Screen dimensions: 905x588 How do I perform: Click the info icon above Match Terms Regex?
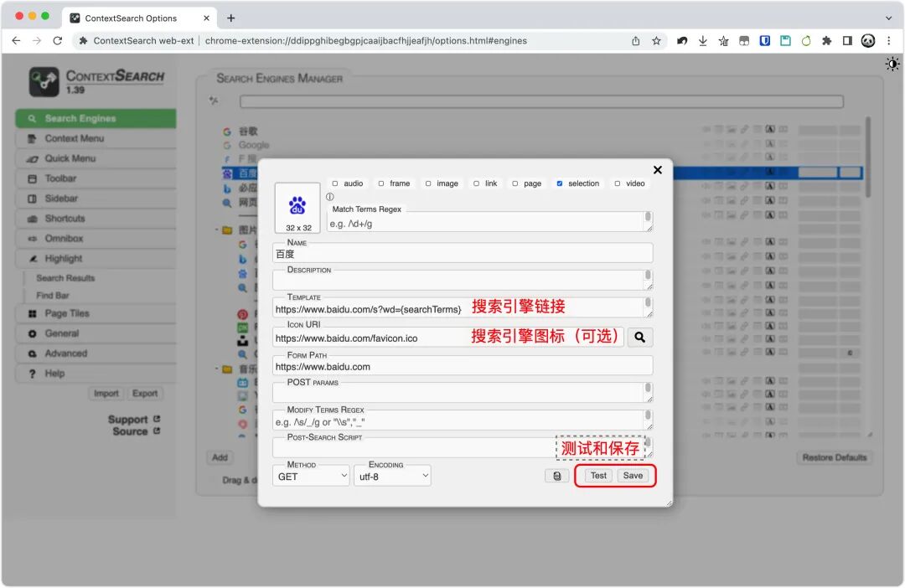[330, 197]
